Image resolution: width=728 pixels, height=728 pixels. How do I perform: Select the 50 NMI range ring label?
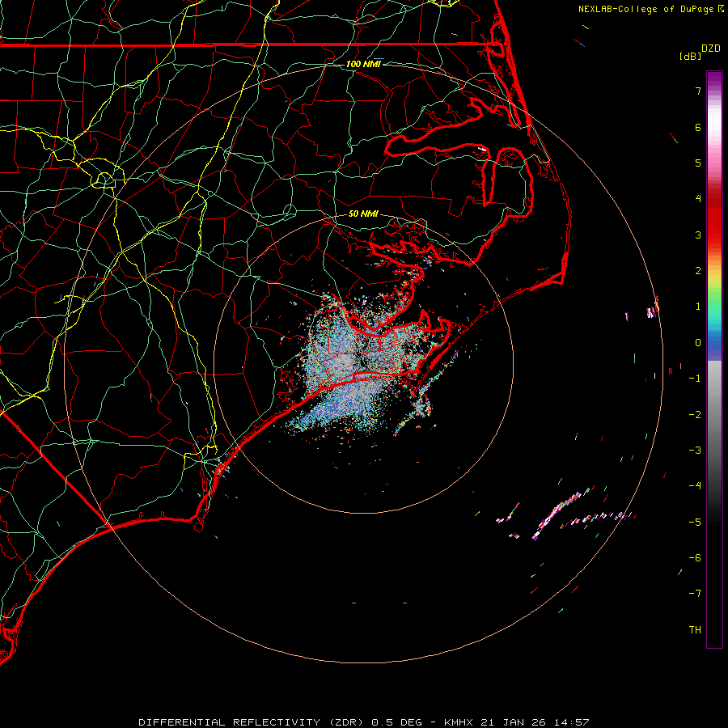[363, 214]
